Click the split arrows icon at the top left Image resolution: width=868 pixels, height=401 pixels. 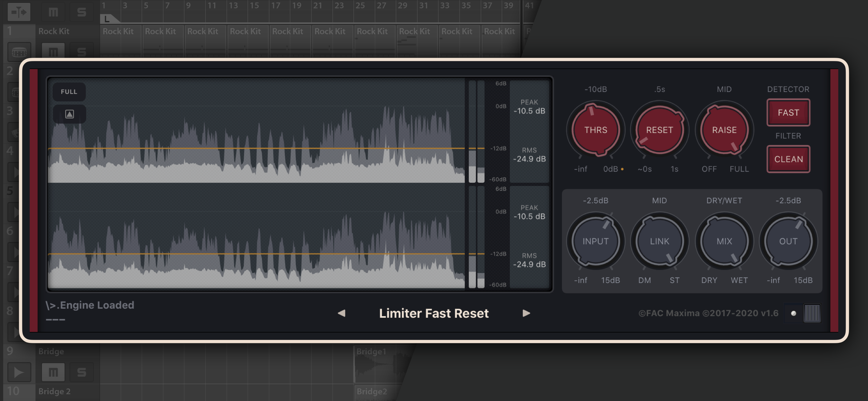19,12
